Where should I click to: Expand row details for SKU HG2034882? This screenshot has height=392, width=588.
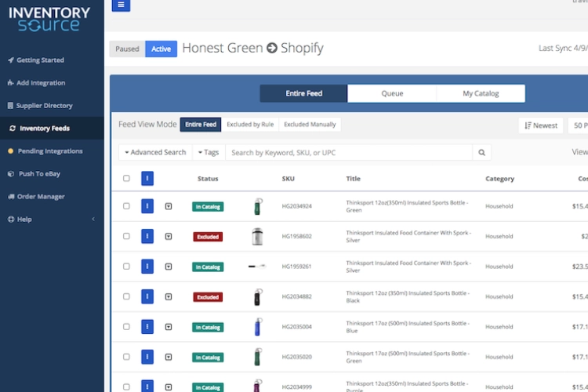(169, 296)
